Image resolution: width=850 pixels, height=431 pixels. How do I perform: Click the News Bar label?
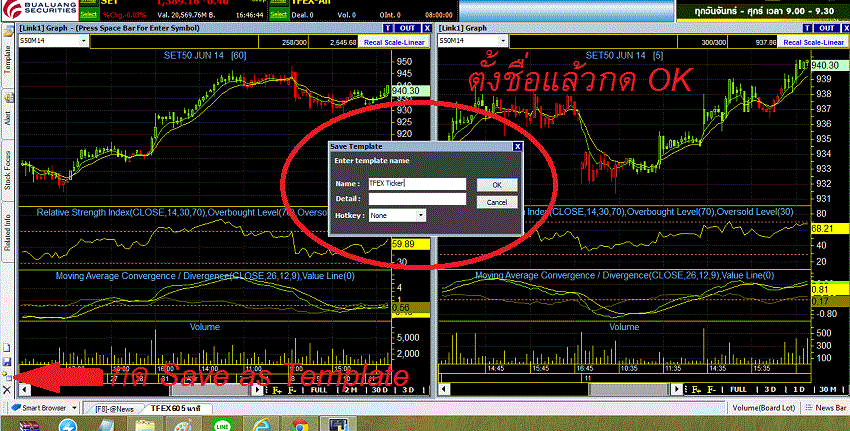coord(830,408)
